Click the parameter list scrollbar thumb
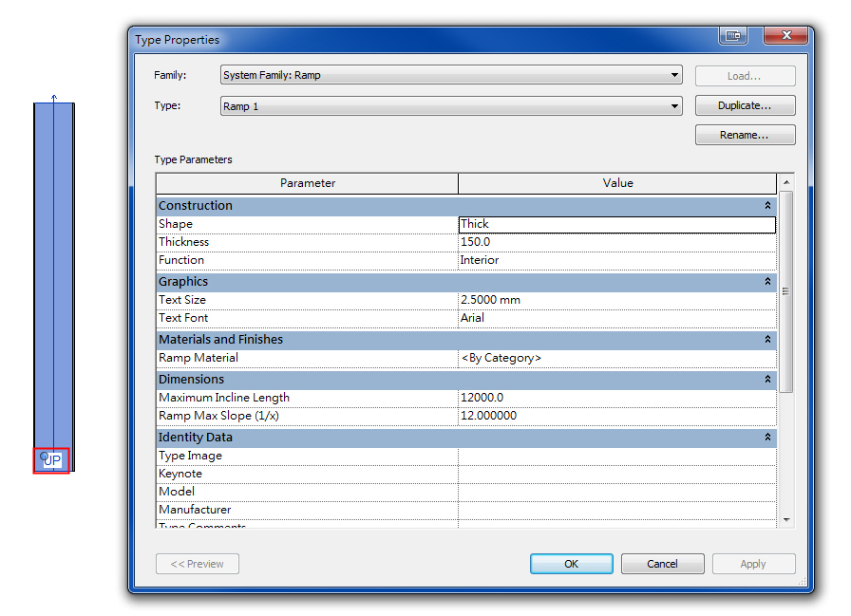 click(x=785, y=291)
